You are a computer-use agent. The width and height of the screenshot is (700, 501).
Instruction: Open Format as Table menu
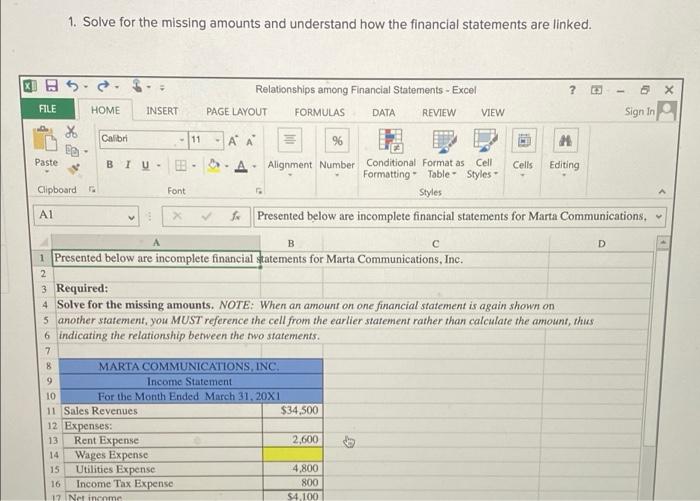coord(443,154)
